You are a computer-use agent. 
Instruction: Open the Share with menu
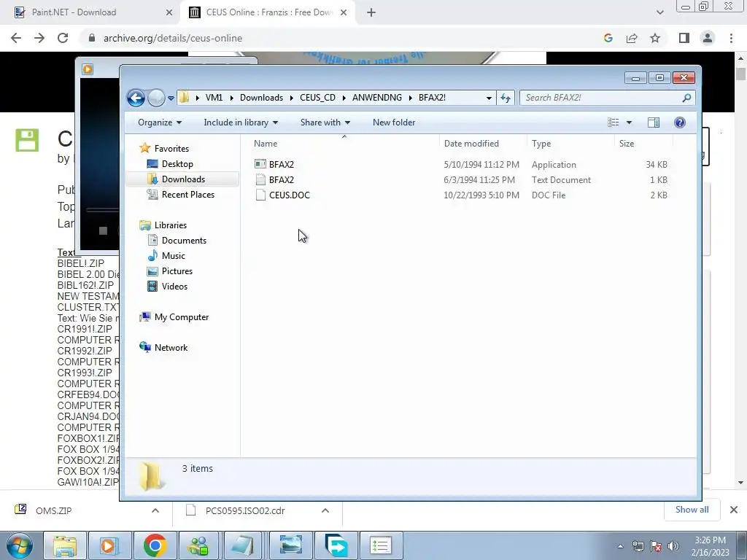click(325, 122)
